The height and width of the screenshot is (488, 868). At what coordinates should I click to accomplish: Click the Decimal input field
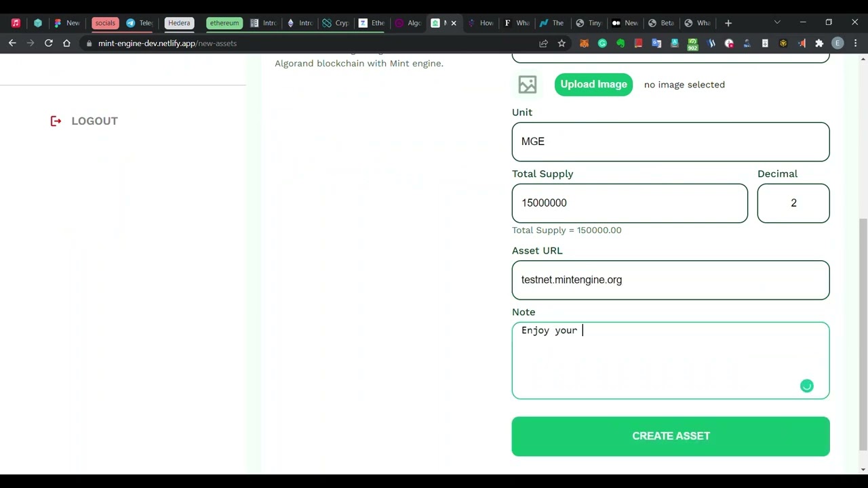point(793,203)
